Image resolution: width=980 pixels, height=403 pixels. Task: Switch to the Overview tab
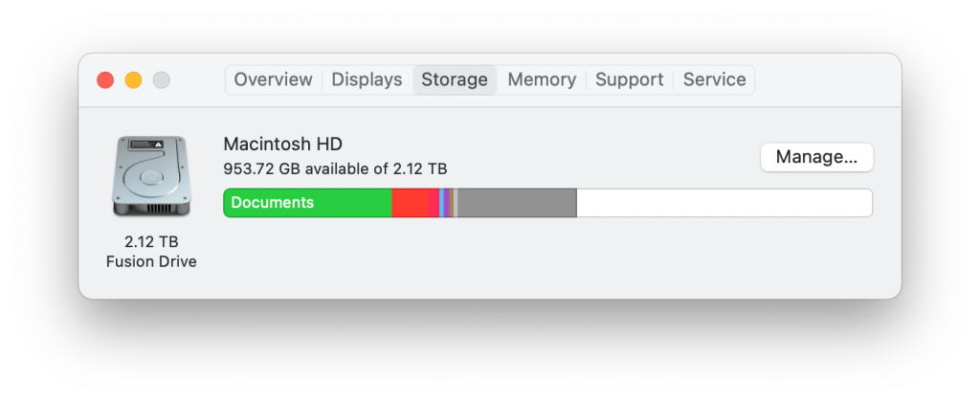tap(273, 79)
